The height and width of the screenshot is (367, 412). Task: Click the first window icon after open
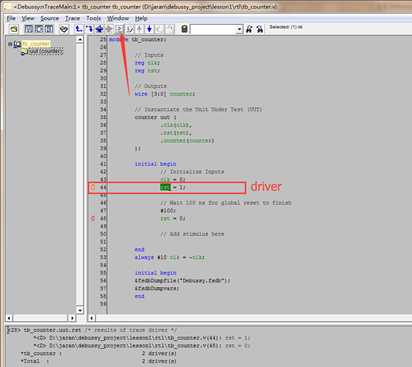pyautogui.click(x=29, y=29)
